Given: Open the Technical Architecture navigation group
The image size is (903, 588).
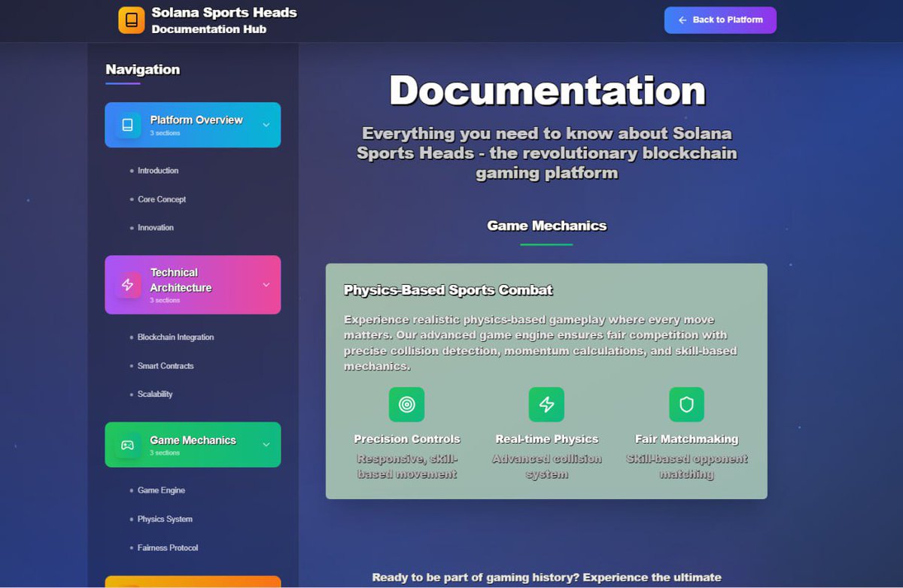Looking at the screenshot, I should [x=193, y=285].
